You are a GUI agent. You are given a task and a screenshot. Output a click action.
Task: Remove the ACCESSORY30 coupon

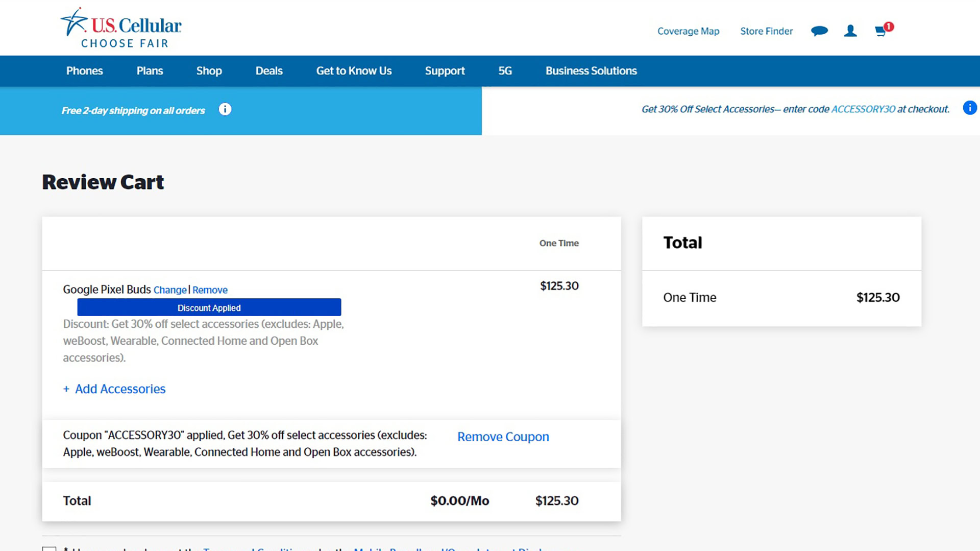click(503, 437)
